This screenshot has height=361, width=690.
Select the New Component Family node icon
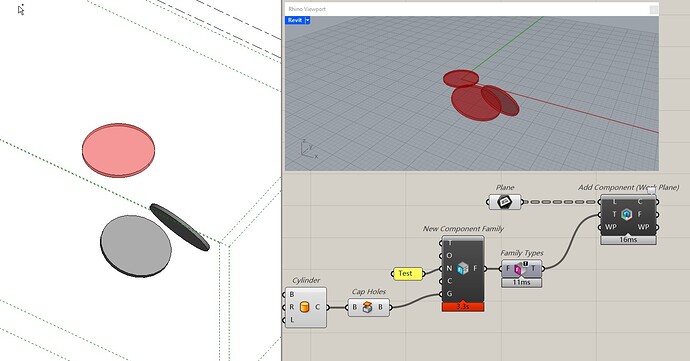462,268
